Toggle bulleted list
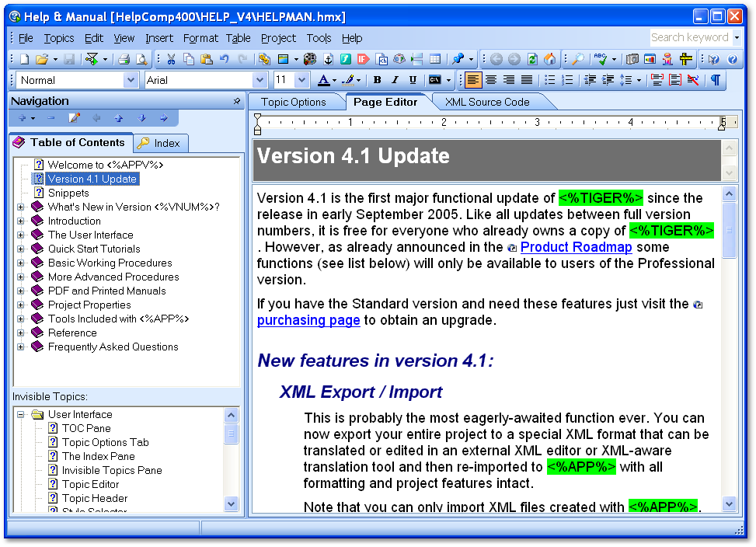 [549, 80]
